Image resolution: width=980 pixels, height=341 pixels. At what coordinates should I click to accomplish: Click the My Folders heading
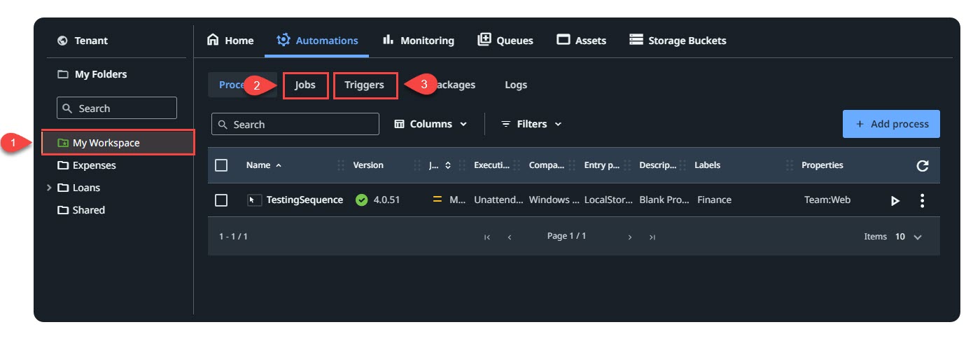(92, 74)
